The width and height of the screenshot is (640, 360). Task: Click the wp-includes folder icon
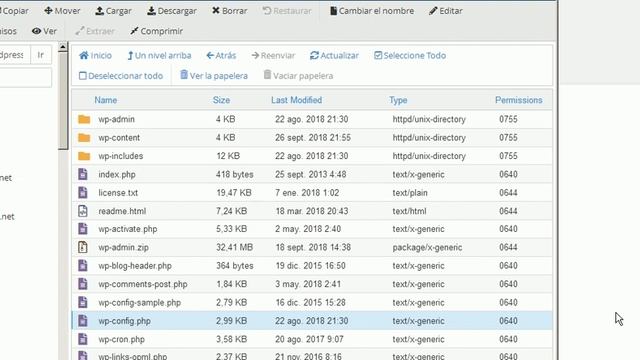(84, 156)
